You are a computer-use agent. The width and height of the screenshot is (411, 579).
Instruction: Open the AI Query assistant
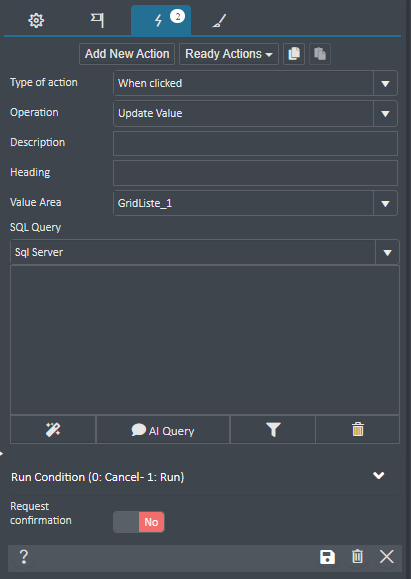[x=163, y=429]
